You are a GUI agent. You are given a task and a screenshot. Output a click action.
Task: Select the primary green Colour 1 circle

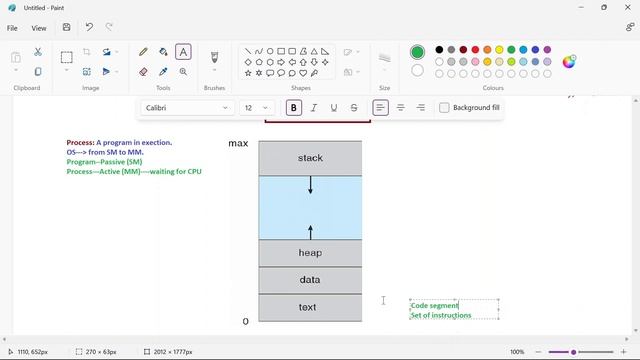coord(417,52)
